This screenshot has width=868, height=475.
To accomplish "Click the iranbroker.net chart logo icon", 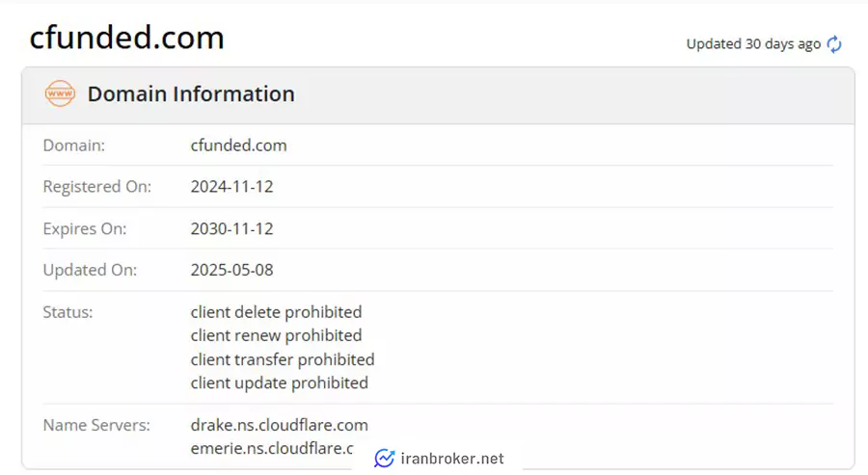I will click(384, 459).
